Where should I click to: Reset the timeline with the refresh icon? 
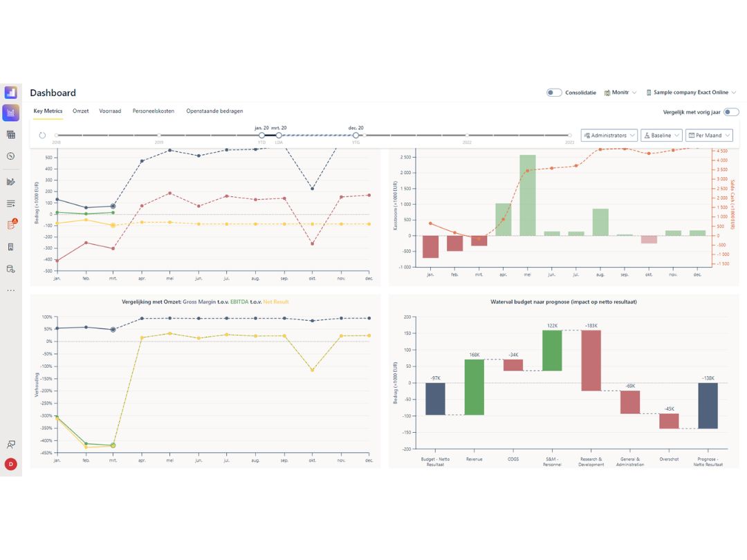point(42,136)
